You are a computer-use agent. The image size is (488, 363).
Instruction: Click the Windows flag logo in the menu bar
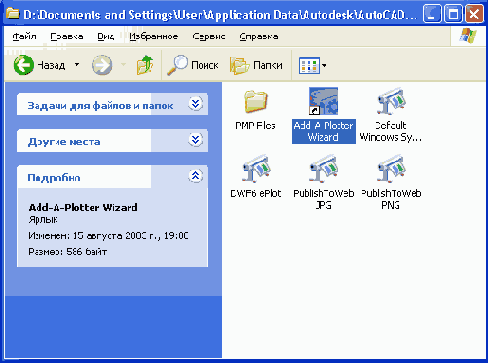pos(468,36)
